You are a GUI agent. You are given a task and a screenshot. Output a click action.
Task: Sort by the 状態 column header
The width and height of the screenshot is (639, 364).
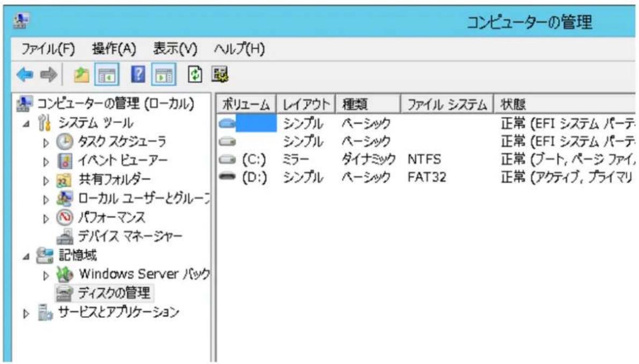[x=564, y=104]
